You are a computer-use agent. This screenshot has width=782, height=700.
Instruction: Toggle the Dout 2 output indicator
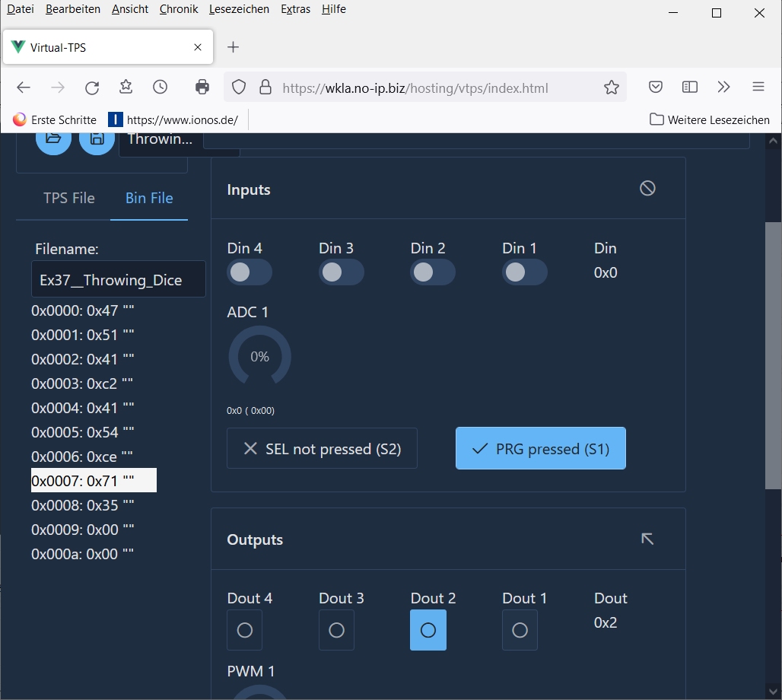(x=428, y=630)
